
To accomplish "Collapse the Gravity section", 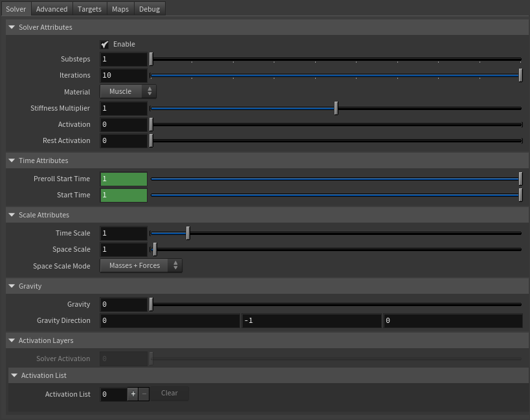I will (11, 285).
